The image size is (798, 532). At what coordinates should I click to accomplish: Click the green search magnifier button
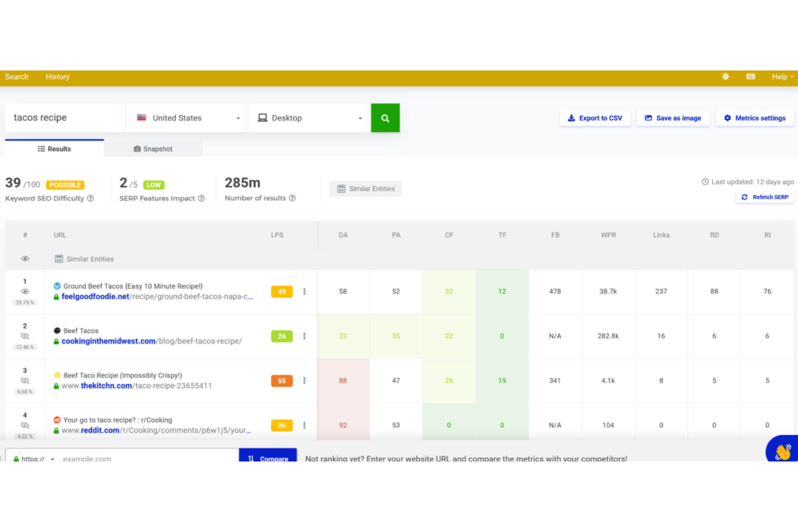[385, 118]
